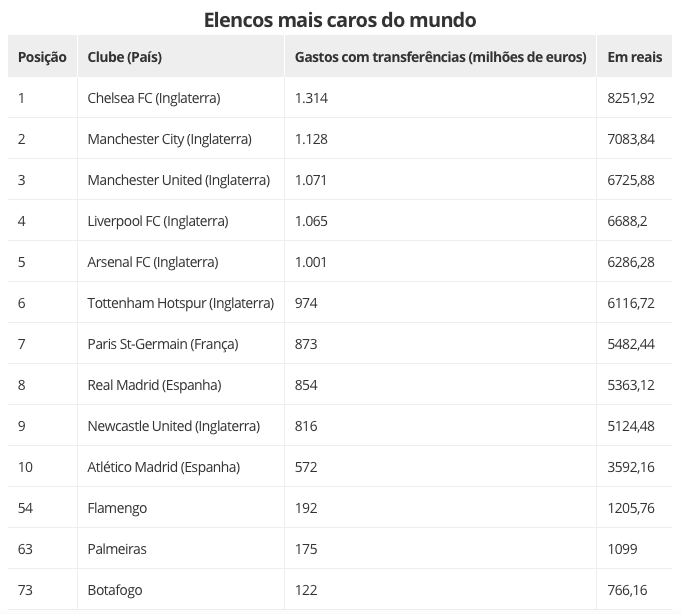Viewport: 681px width, 614px height.
Task: Click the Gastos com transferências column header
Action: click(x=440, y=57)
